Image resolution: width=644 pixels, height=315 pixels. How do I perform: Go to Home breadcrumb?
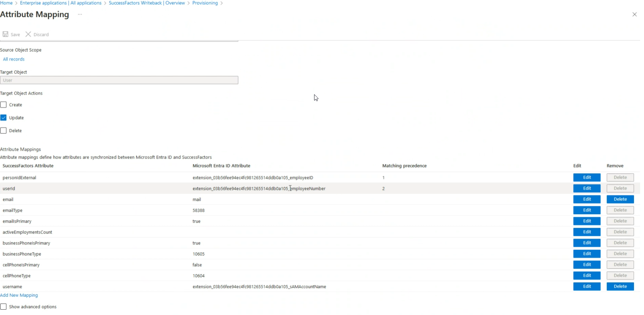point(6,3)
